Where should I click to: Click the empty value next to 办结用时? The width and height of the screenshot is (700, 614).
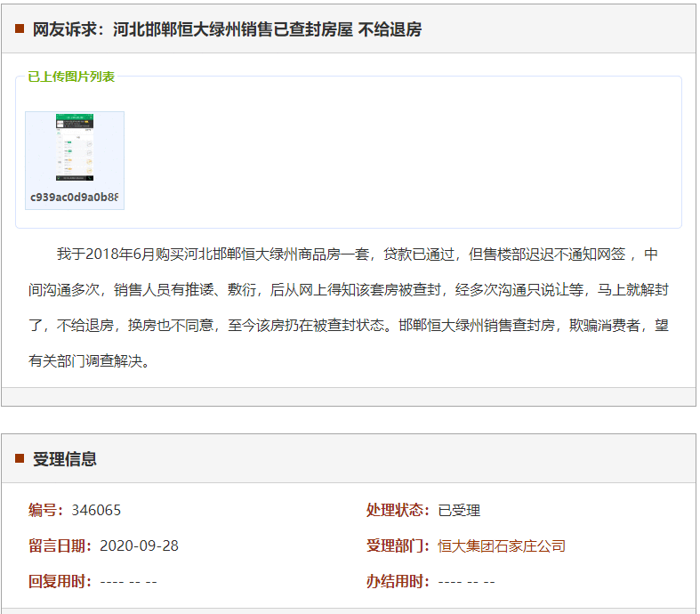tap(466, 581)
